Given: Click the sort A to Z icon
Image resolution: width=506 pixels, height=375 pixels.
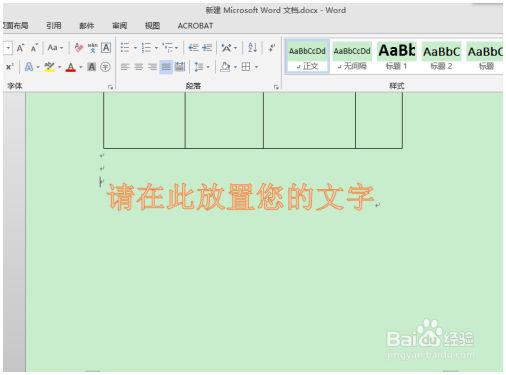Looking at the screenshot, I should click(x=252, y=48).
